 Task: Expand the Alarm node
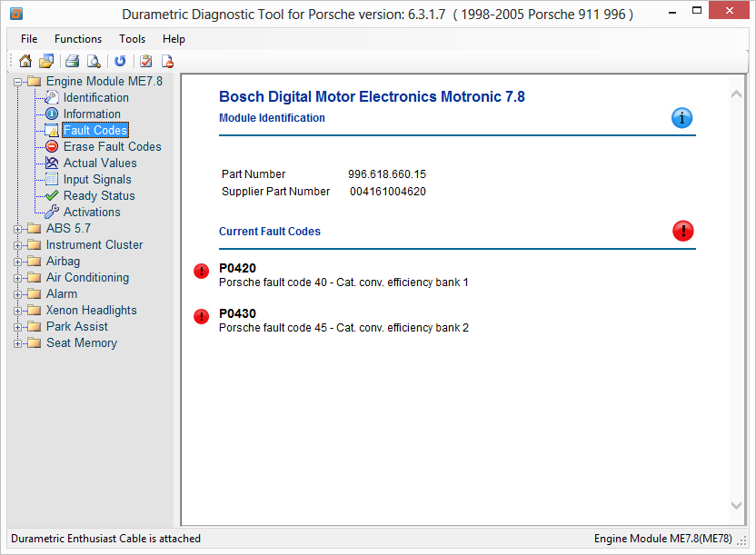pyautogui.click(x=18, y=295)
